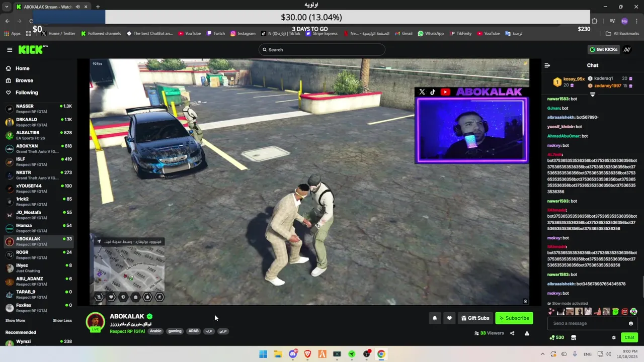The image size is (644, 362).
Task: Open DRKAALO's channel in followed list
Action: [39, 122]
